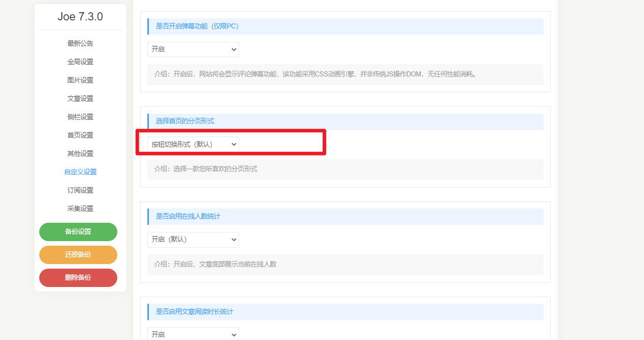The width and height of the screenshot is (644, 340).
Task: Select the highlighted 自定义设置 item
Action: click(80, 172)
